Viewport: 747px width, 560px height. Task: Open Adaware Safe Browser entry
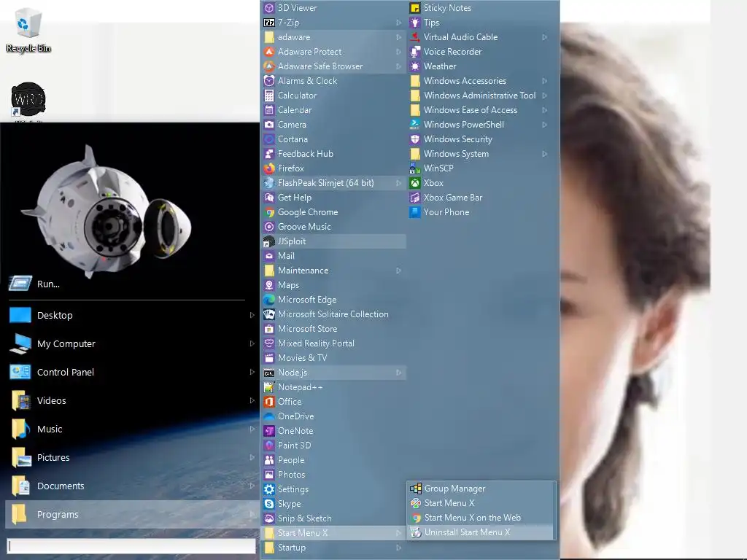(333, 66)
